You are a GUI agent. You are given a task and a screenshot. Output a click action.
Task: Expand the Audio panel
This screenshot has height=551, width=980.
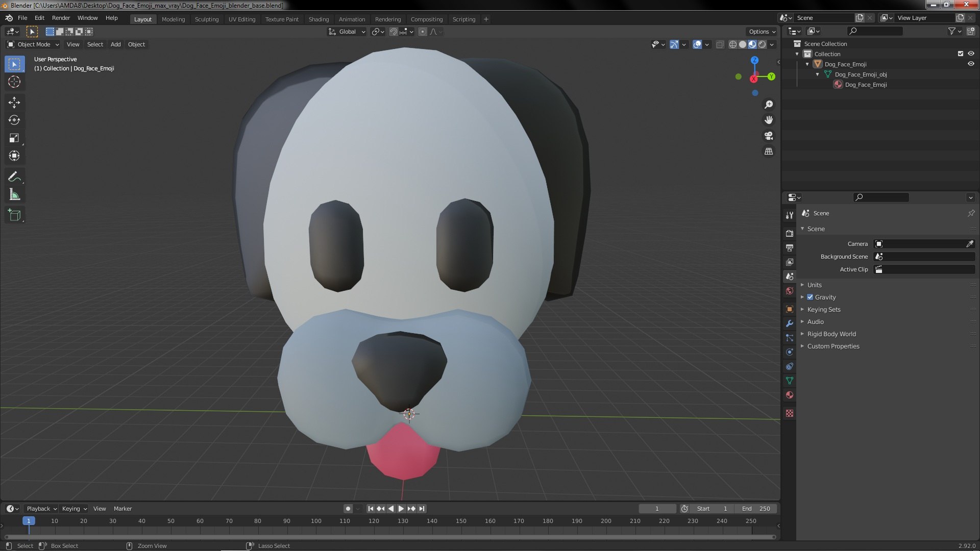[815, 321]
